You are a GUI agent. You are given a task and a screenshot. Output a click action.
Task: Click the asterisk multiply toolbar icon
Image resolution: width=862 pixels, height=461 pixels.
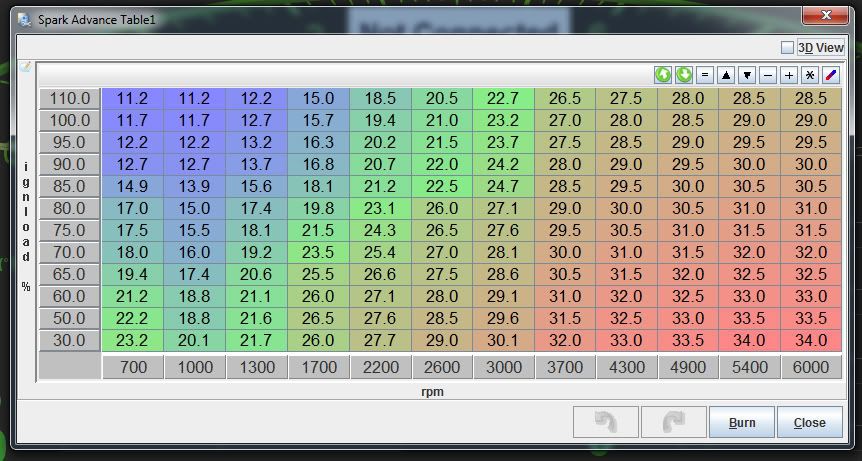810,75
